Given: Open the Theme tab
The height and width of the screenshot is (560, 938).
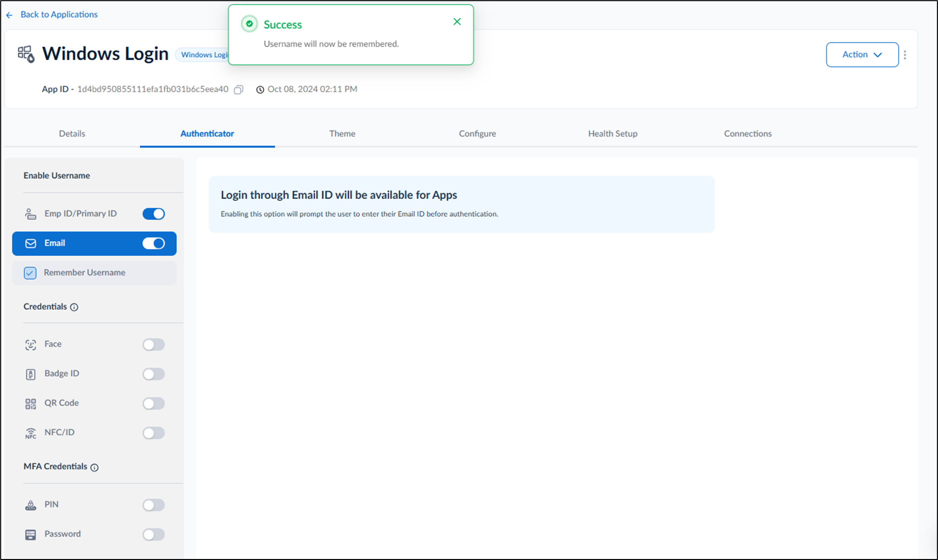Looking at the screenshot, I should tap(342, 133).
